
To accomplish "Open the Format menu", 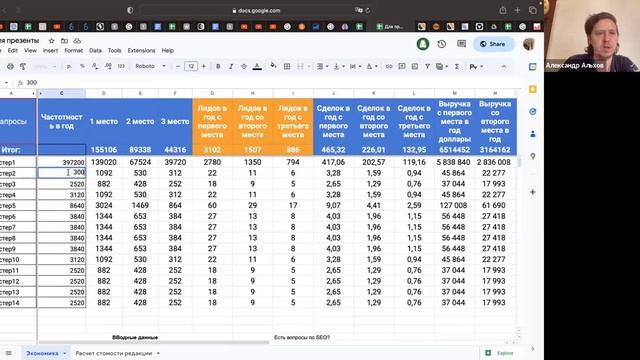I will pyautogui.click(x=73, y=51).
